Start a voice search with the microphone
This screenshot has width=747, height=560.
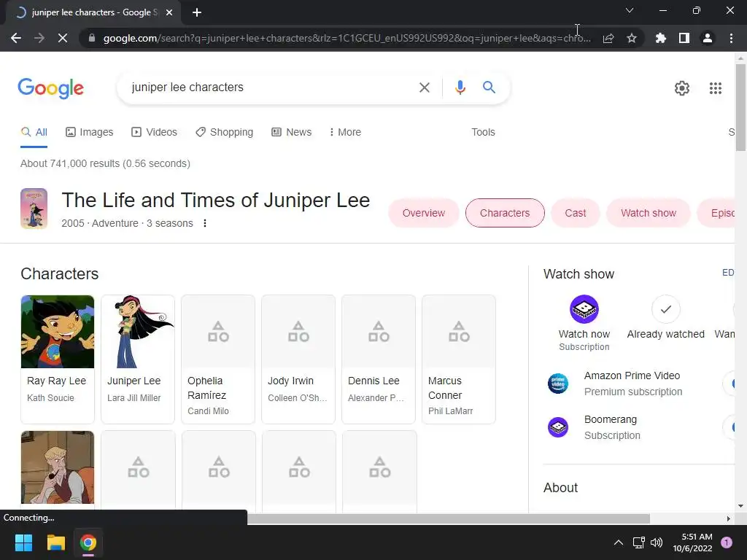(460, 87)
